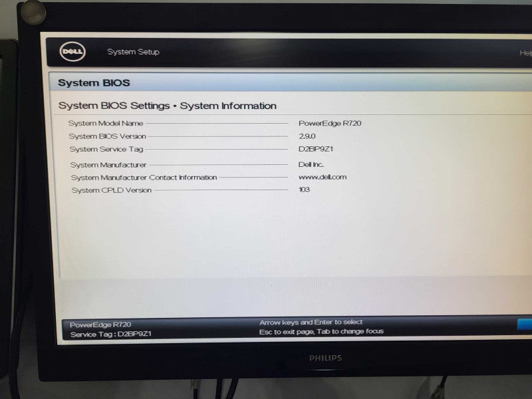Select the System Model Name label
The width and height of the screenshot is (532, 399).
(106, 123)
